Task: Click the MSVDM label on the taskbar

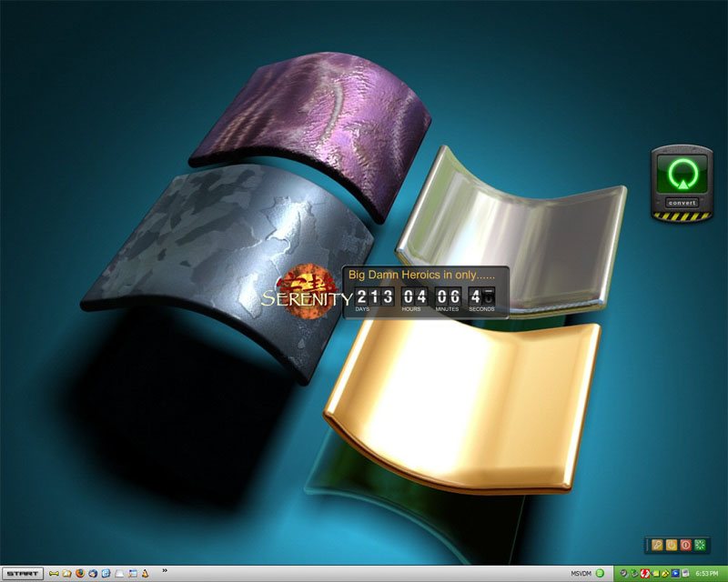Action: point(581,574)
